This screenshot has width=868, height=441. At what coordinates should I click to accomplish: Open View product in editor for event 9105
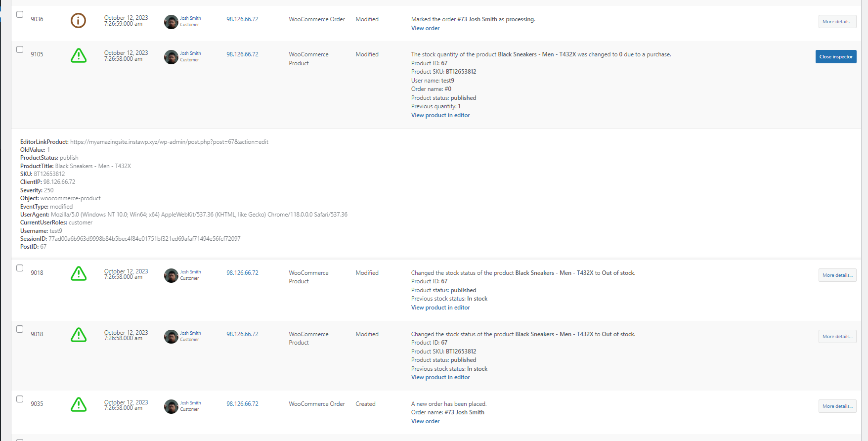tap(440, 115)
